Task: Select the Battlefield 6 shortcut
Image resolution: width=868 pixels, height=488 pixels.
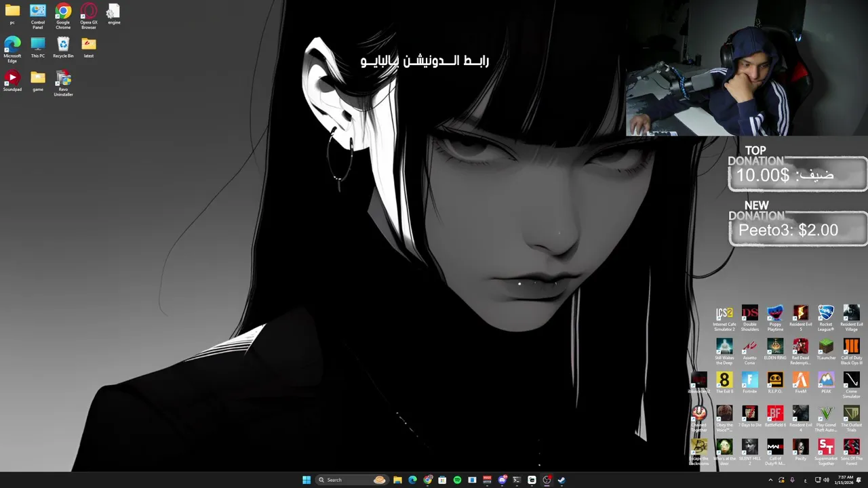Action: (x=775, y=417)
